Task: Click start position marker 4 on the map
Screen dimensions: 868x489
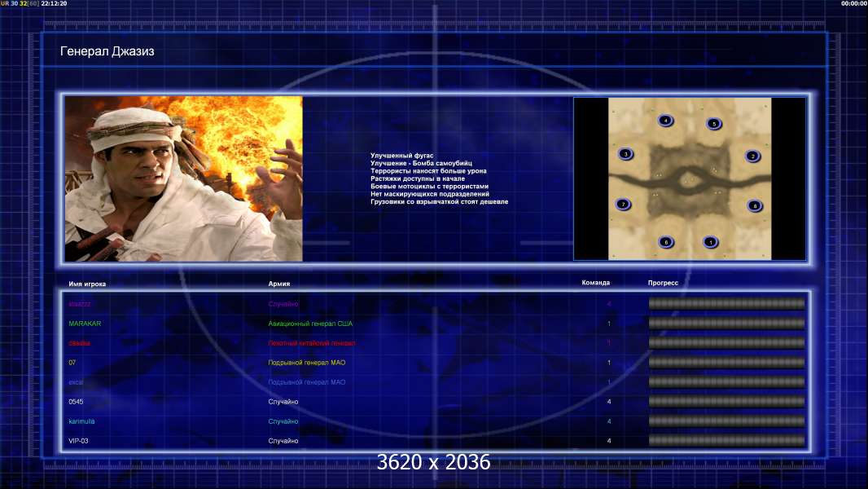Action: pos(665,120)
